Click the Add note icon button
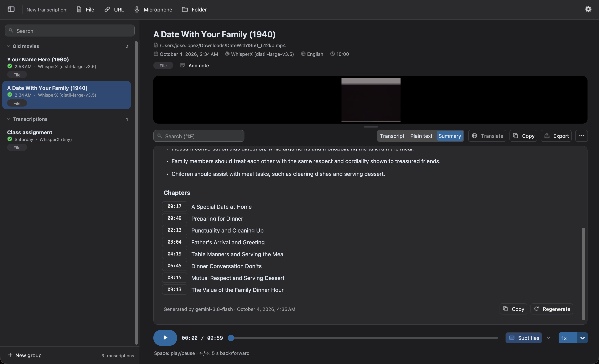The image size is (599, 364). (194, 65)
